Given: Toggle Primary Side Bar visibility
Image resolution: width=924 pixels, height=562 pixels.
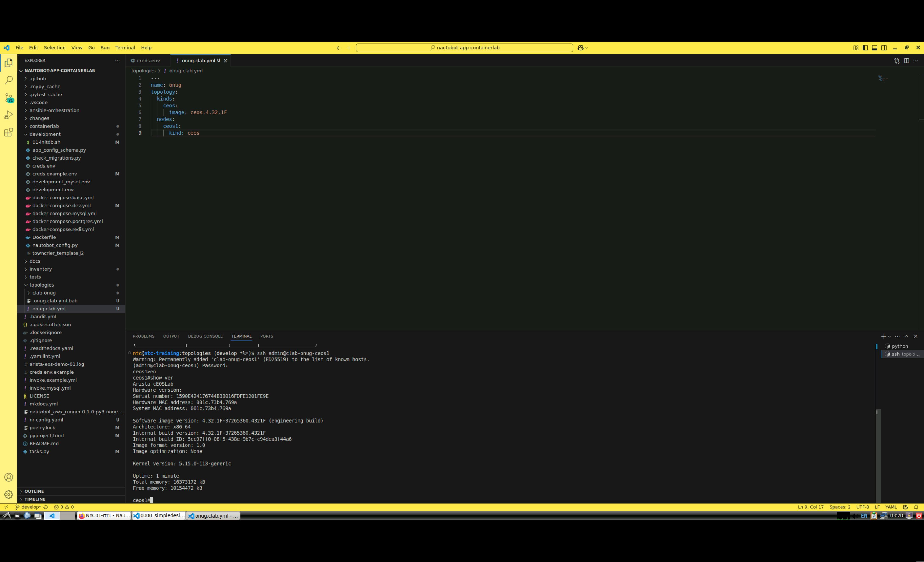Looking at the screenshot, I should pyautogui.click(x=865, y=48).
